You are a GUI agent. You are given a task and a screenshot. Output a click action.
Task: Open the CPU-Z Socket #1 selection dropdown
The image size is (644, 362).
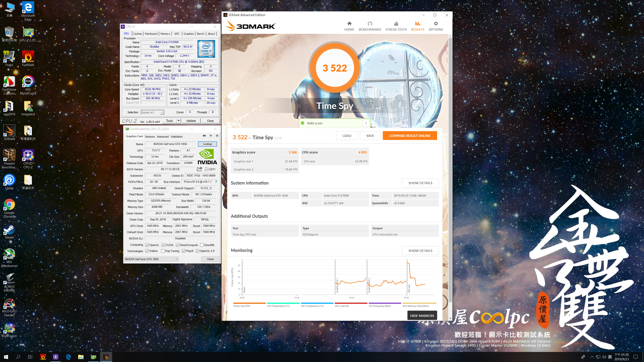152,112
